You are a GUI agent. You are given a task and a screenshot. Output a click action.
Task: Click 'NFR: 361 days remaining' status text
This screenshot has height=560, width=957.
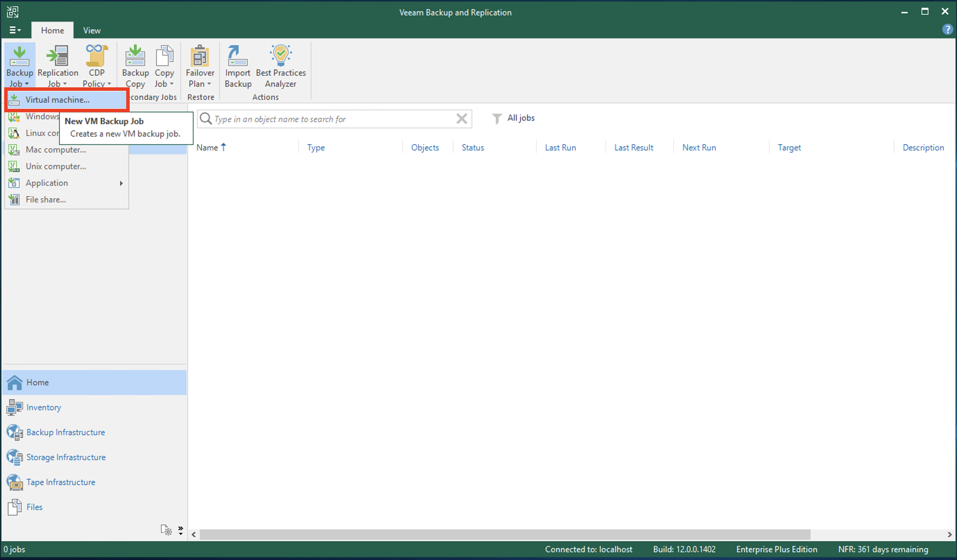click(x=883, y=549)
